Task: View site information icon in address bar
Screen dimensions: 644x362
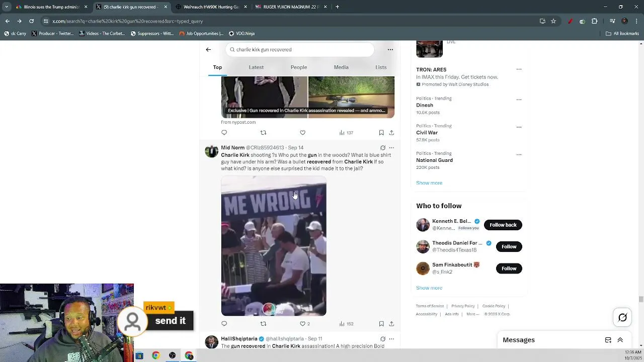Action: [x=46, y=21]
